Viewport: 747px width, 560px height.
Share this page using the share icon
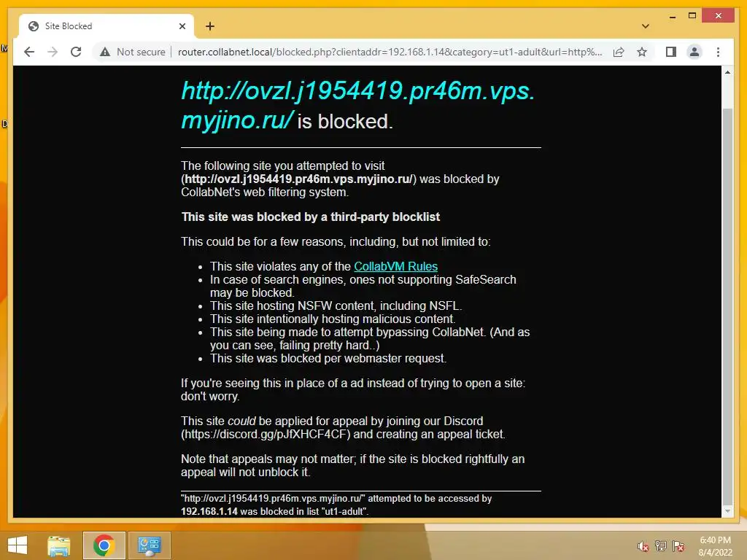click(x=619, y=52)
